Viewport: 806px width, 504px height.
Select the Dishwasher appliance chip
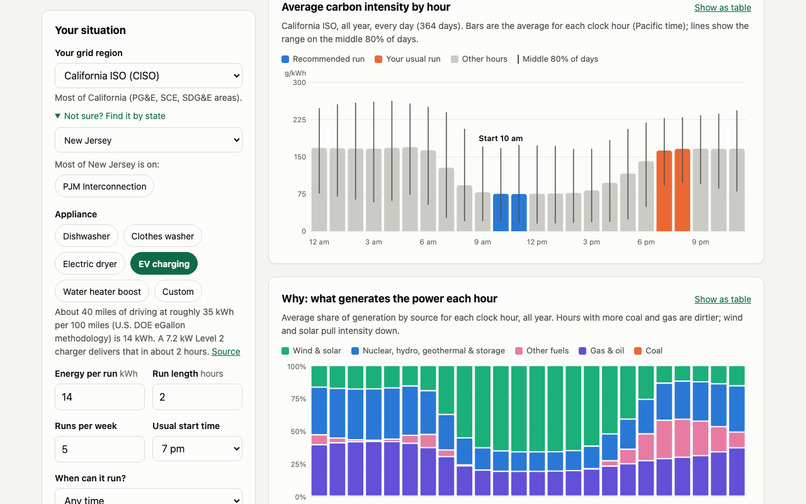pos(86,236)
